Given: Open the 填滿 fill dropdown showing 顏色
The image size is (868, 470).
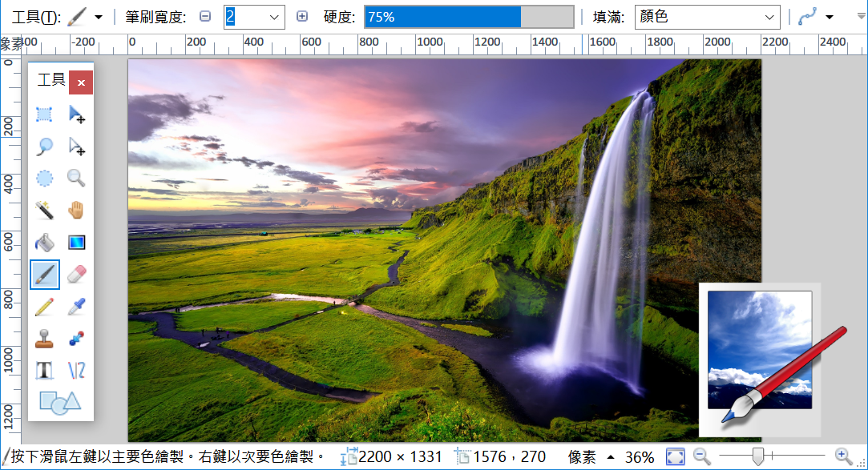Looking at the screenshot, I should coord(708,17).
